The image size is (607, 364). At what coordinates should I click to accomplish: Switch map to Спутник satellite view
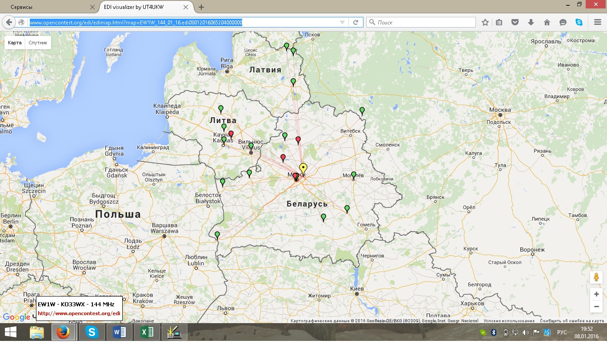(38, 43)
